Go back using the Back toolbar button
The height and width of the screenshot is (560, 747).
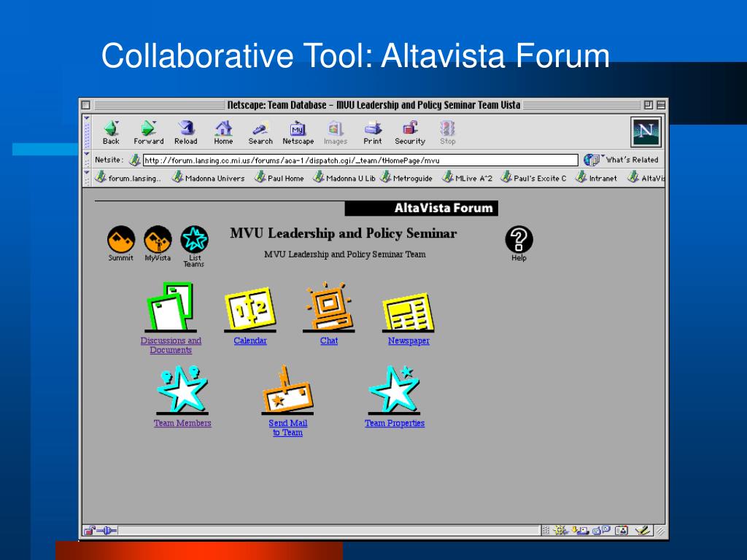(111, 133)
